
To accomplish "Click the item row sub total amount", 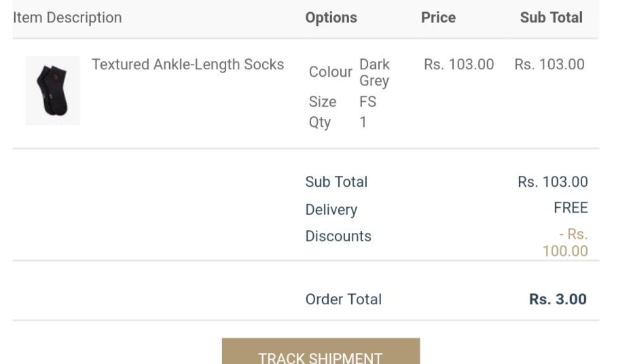I will 550,65.
